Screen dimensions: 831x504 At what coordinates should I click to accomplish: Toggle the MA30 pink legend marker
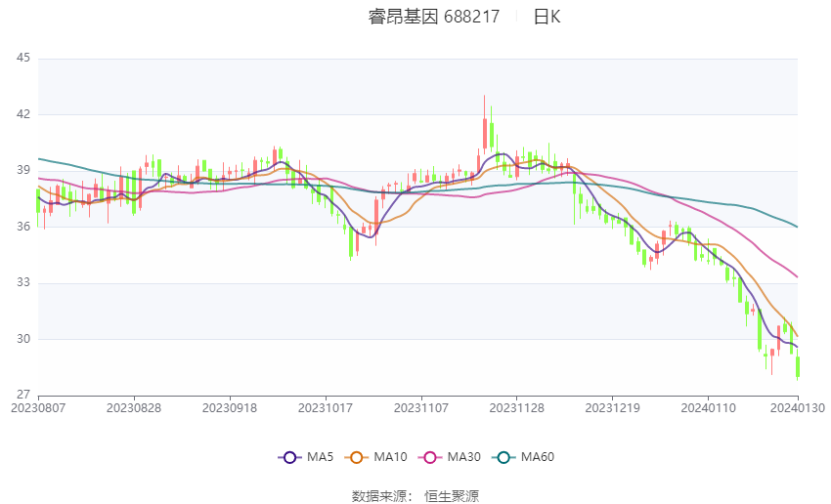click(430, 457)
